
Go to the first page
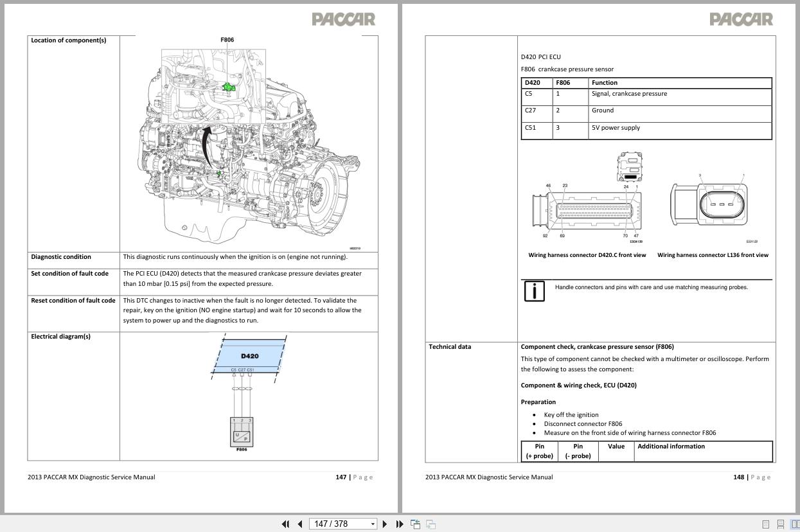[285, 524]
